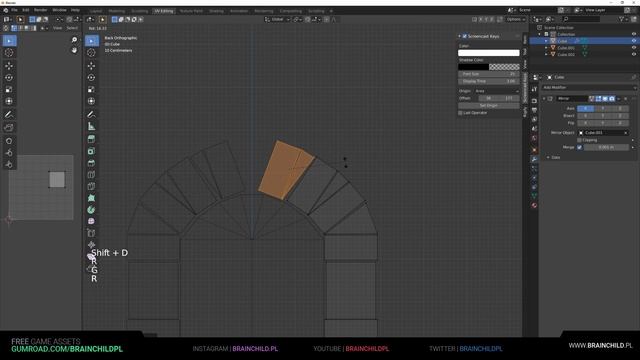
Task: Select the Spin tool
Action: (x=91, y=210)
